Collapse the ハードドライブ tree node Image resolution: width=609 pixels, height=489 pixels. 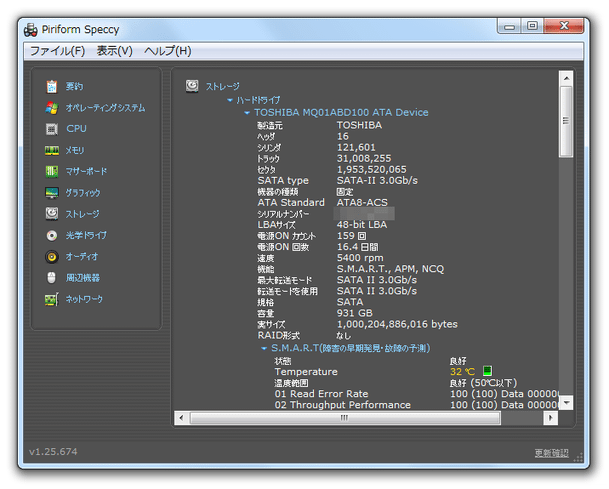[230, 101]
